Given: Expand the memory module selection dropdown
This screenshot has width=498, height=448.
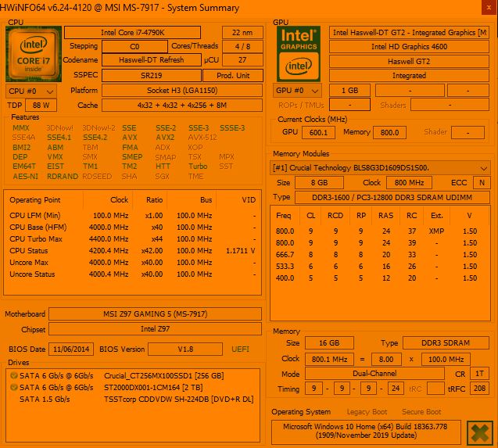Looking at the screenshot, I should click(x=380, y=168).
